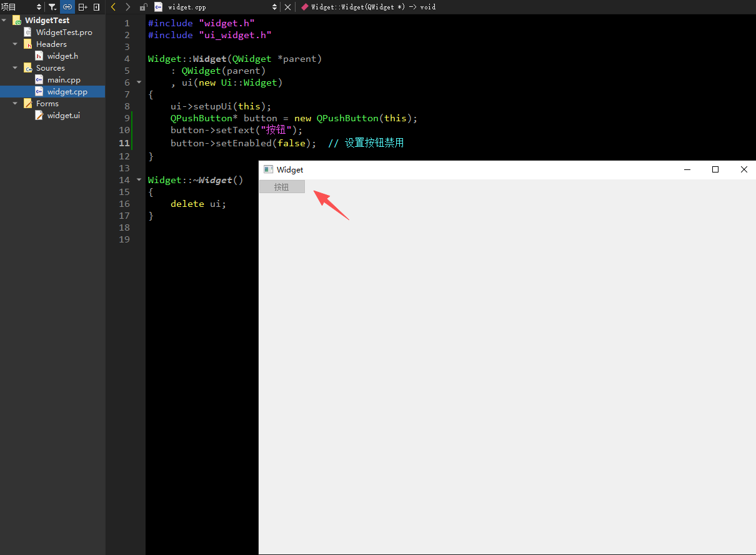This screenshot has height=555, width=756.
Task: Click line number 9 in the gutter
Action: 127,119
